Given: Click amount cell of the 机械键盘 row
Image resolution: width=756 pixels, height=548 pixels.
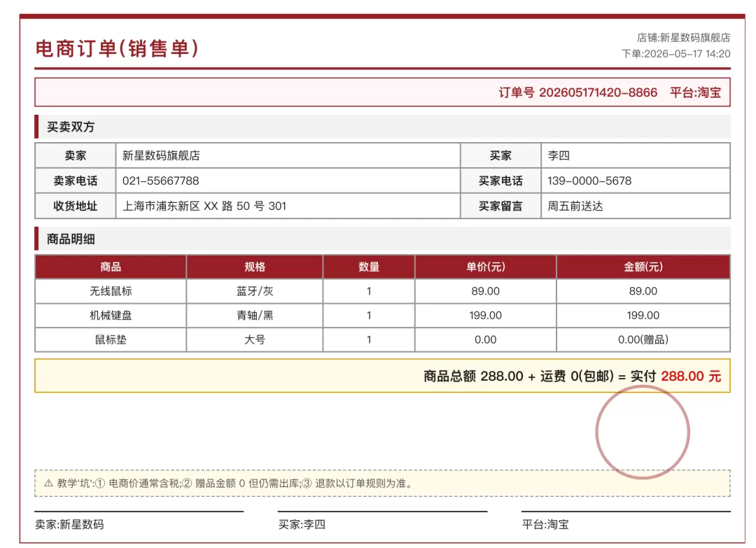Looking at the screenshot, I should [x=643, y=315].
